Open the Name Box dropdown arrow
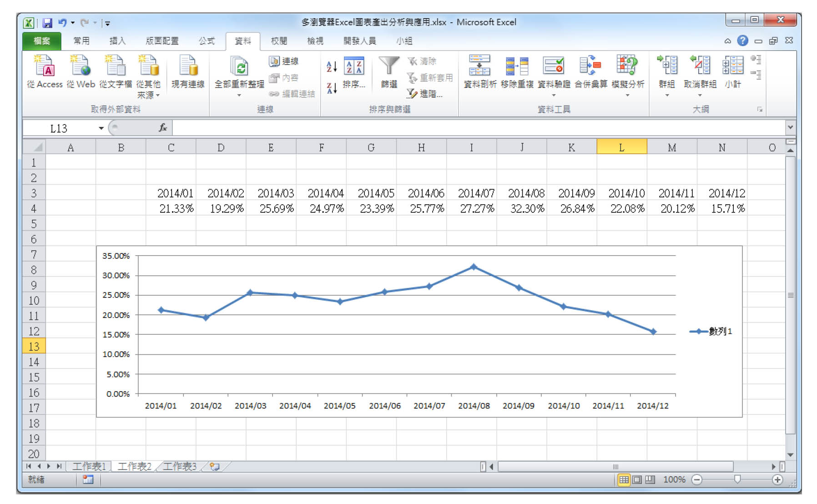This screenshot has width=817, height=504. 101,128
